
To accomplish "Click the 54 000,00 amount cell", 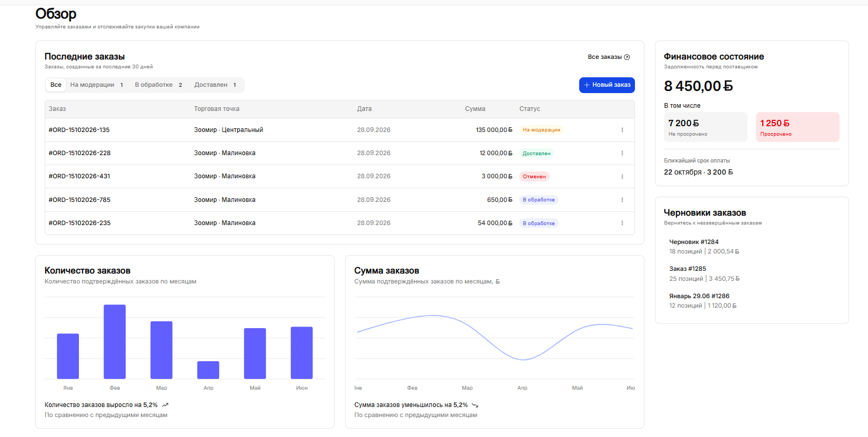I will 495,223.
